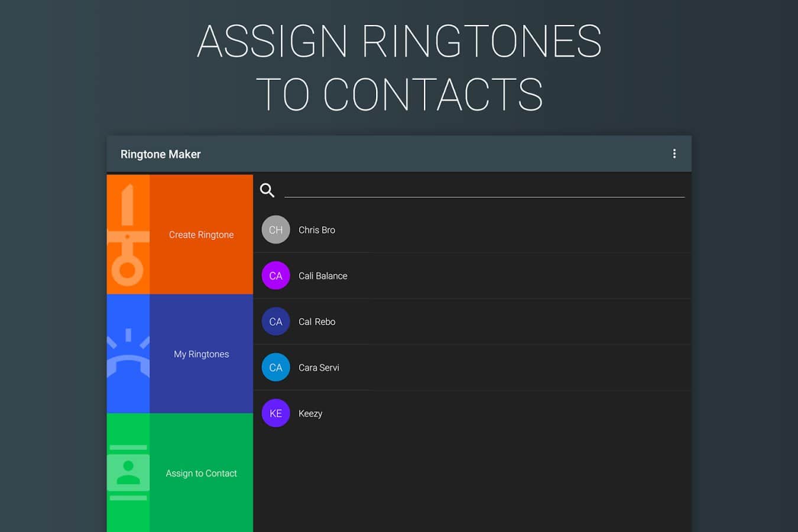Screen dimensions: 798x532
Task: Click the magenta CA avatar for Cali Balance
Action: pos(275,276)
